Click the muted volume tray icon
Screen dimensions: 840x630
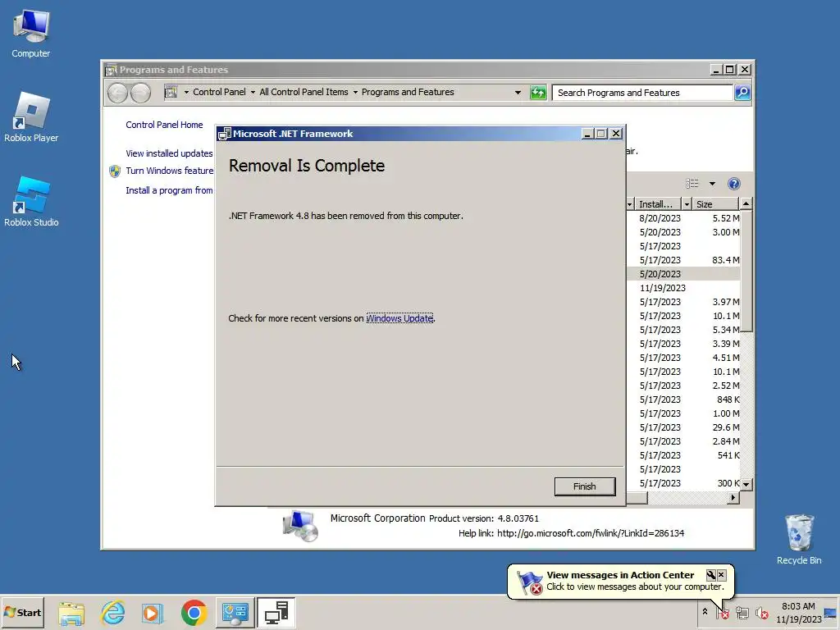coord(761,612)
